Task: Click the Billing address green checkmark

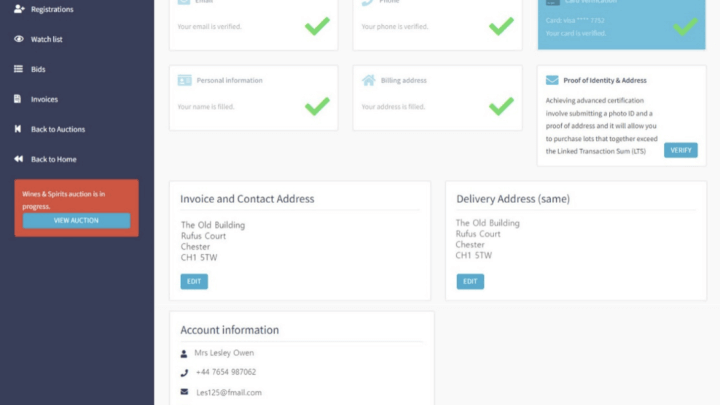Action: tap(501, 105)
